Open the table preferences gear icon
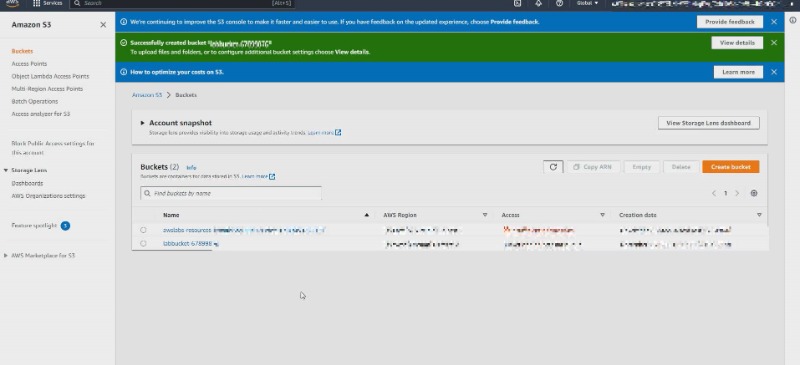The image size is (800, 365). 754,193
